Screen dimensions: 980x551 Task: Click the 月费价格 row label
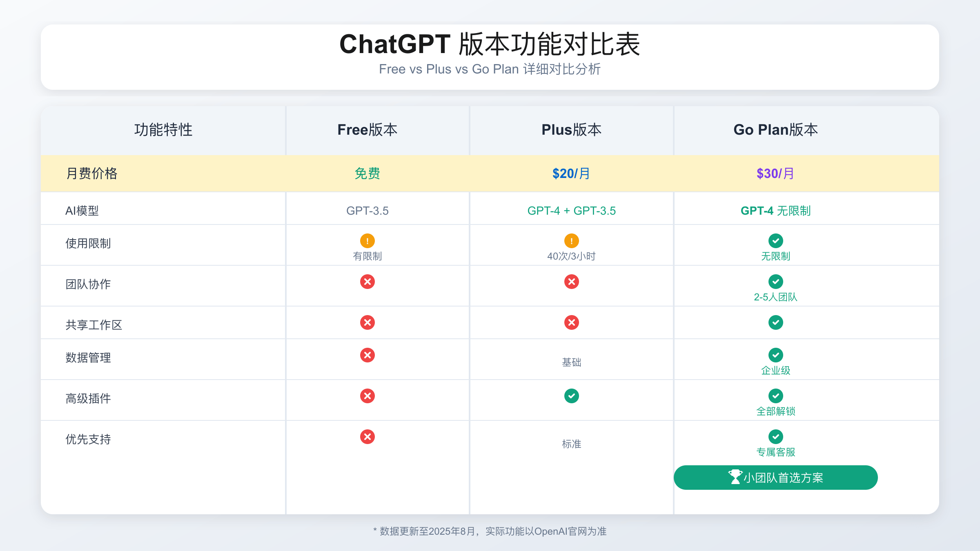coord(92,173)
